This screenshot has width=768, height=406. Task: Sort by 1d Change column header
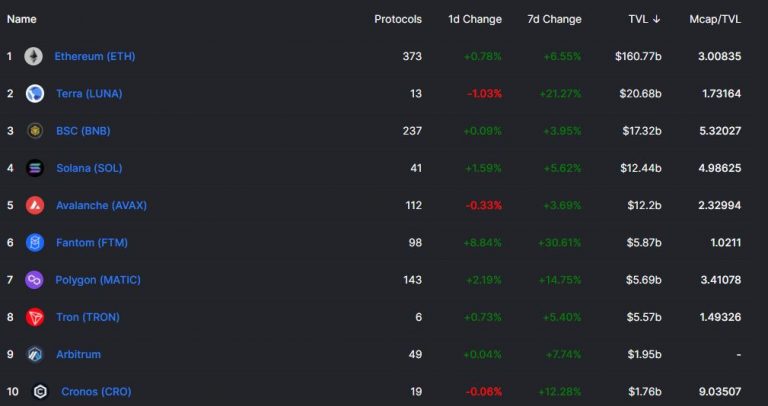pos(474,19)
